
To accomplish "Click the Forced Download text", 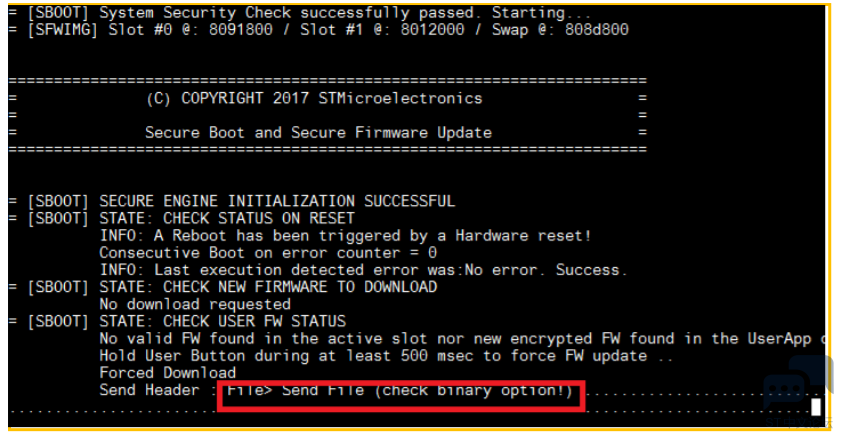I will pyautogui.click(x=168, y=373).
